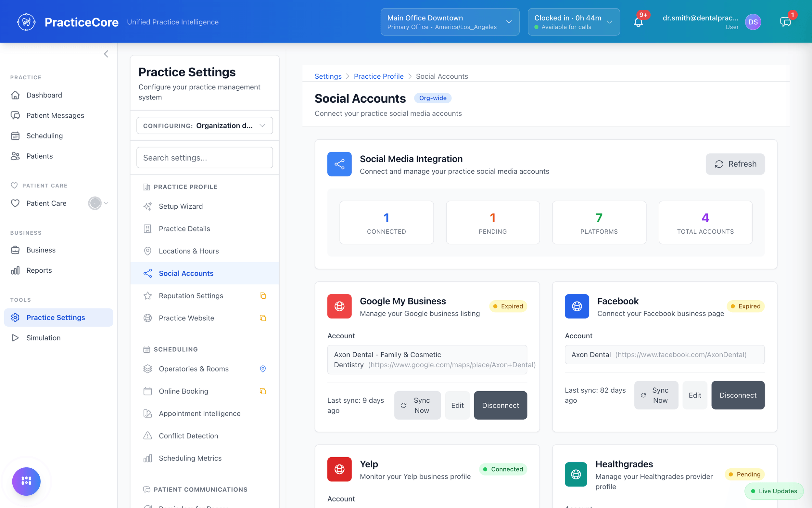Collapse the left sidebar
The height and width of the screenshot is (508, 812).
[x=106, y=54]
